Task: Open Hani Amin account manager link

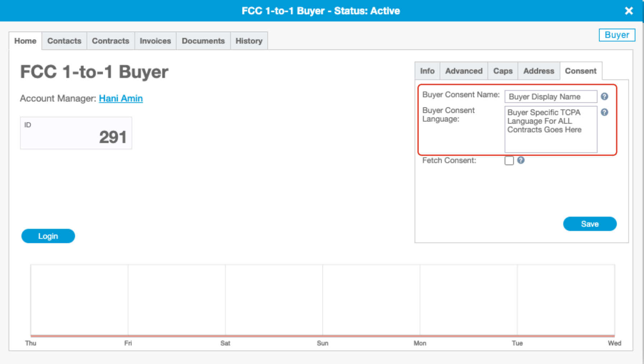Action: [121, 98]
